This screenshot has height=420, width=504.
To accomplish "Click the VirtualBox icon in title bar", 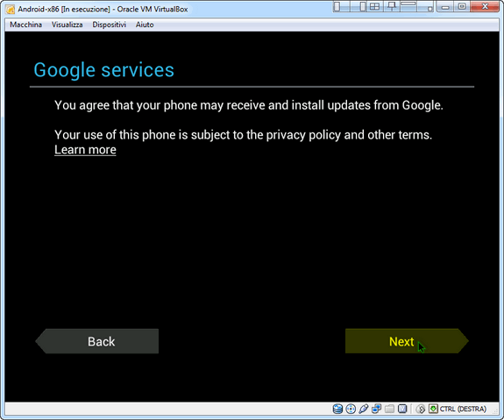I will (11, 10).
